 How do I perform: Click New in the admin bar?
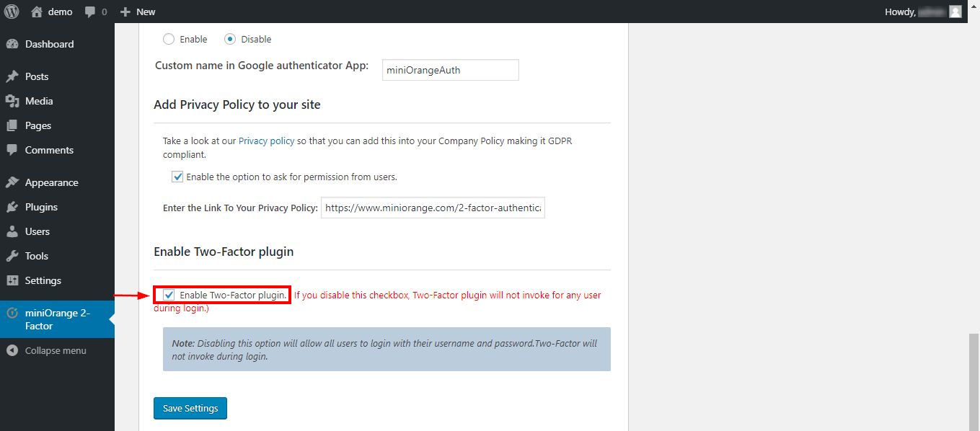pyautogui.click(x=146, y=12)
